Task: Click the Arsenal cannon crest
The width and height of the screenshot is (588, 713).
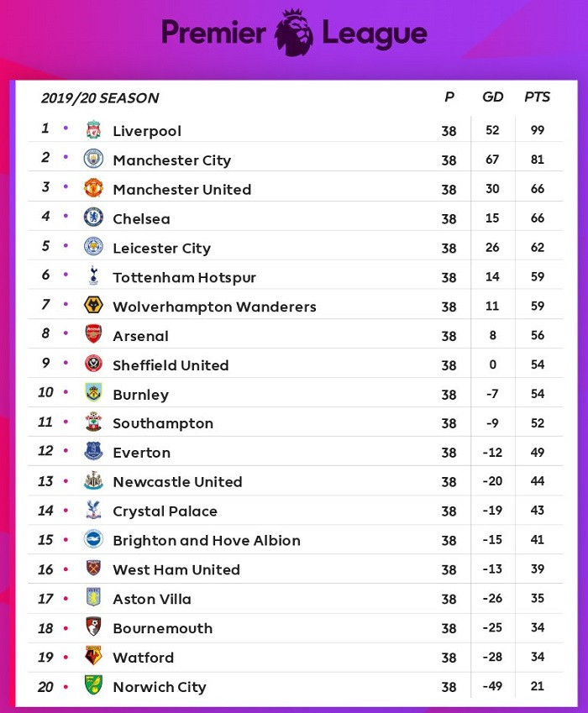Action: (93, 334)
